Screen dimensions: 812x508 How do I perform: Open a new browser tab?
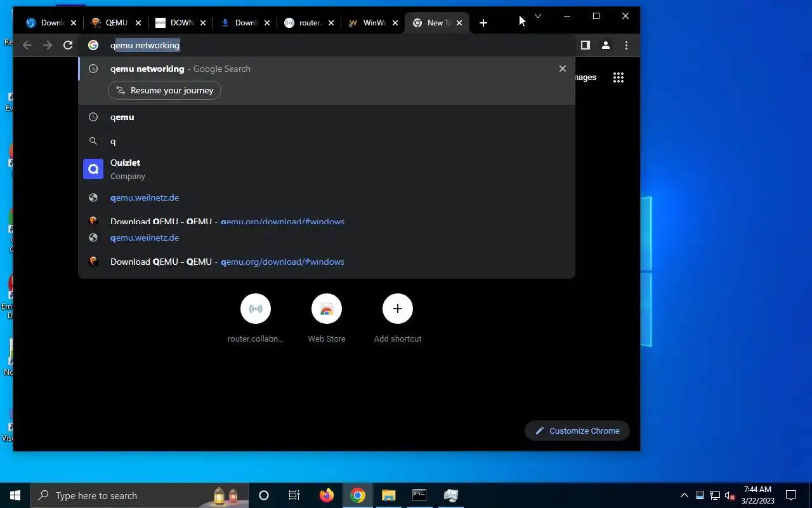click(483, 23)
